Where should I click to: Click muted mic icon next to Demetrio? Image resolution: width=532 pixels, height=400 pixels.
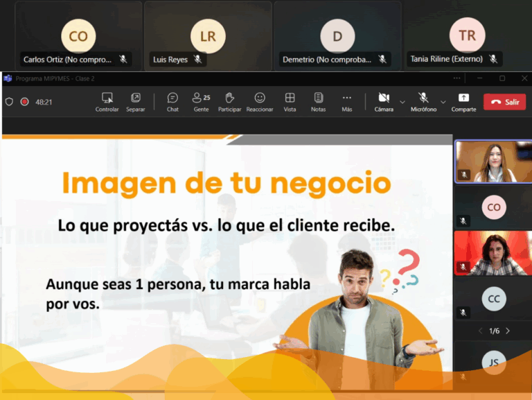click(382, 60)
